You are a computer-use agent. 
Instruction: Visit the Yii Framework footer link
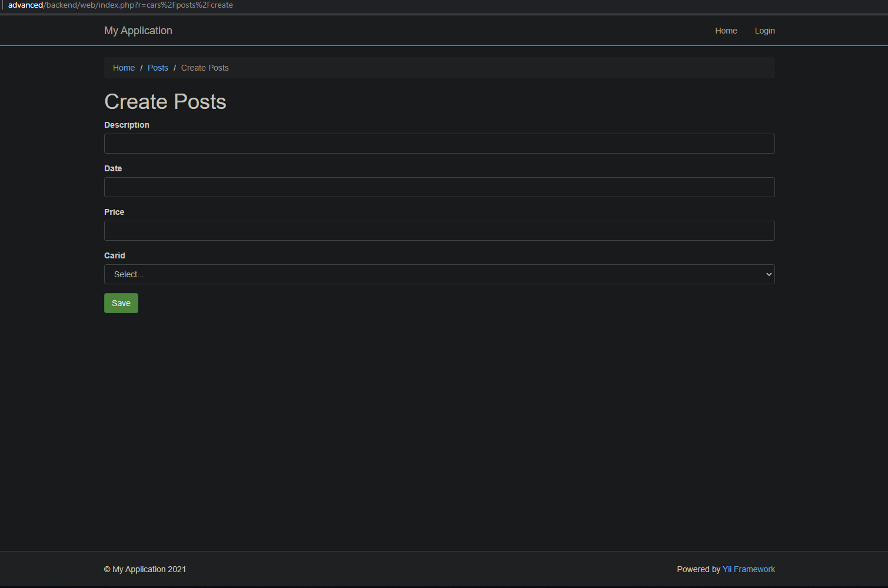pos(749,569)
